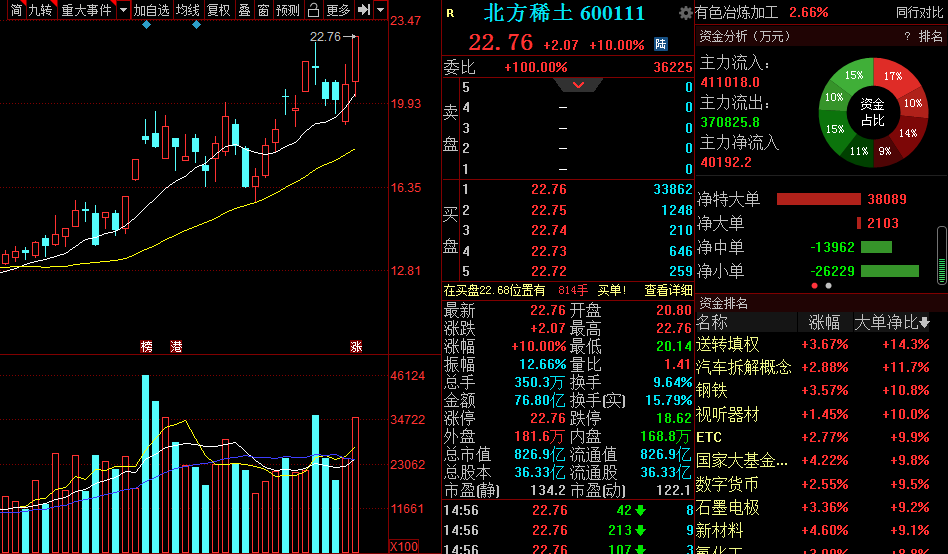Click the green 净小单 bar
This screenshot has width=948, height=554.
coord(889,271)
